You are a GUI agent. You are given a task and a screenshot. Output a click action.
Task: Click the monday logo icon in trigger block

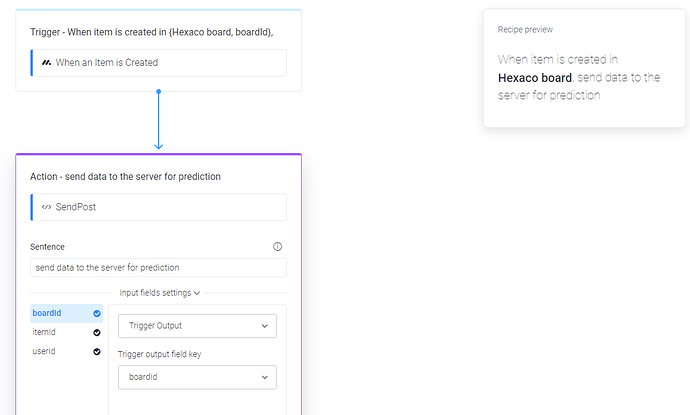(x=46, y=63)
